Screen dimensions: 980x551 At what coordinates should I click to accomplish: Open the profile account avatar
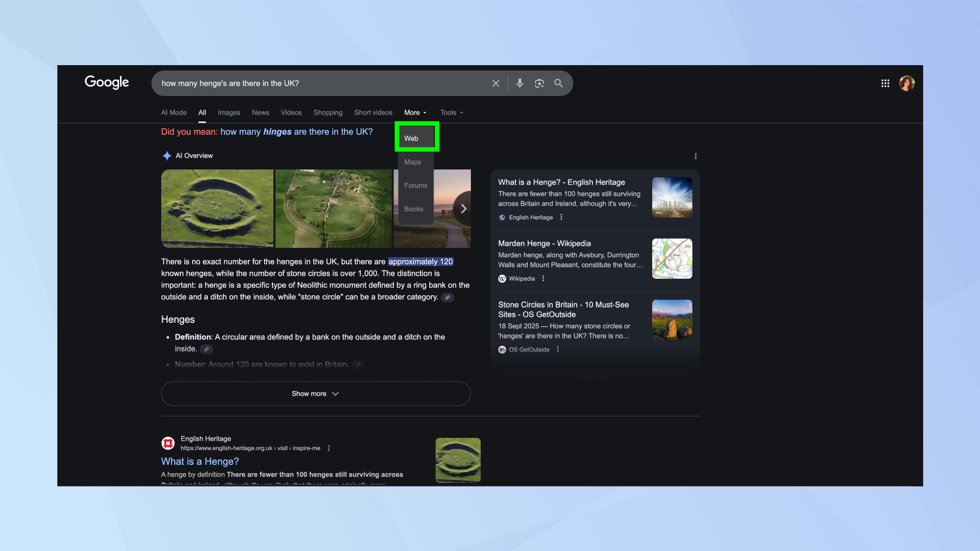point(906,83)
